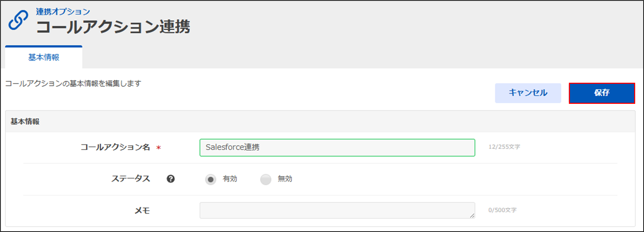
Task: Select the 有効 radio button
Action: [211, 180]
